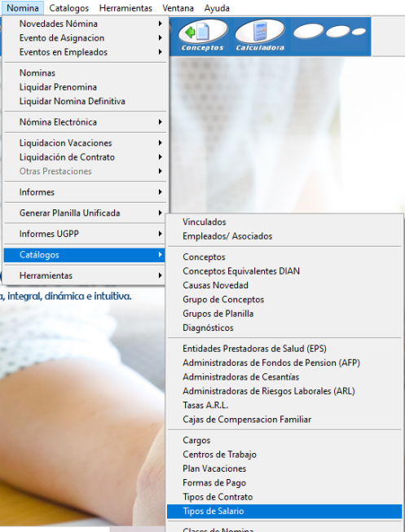Expand the Informes UGPP submenu
405x532 pixels.
(85, 234)
